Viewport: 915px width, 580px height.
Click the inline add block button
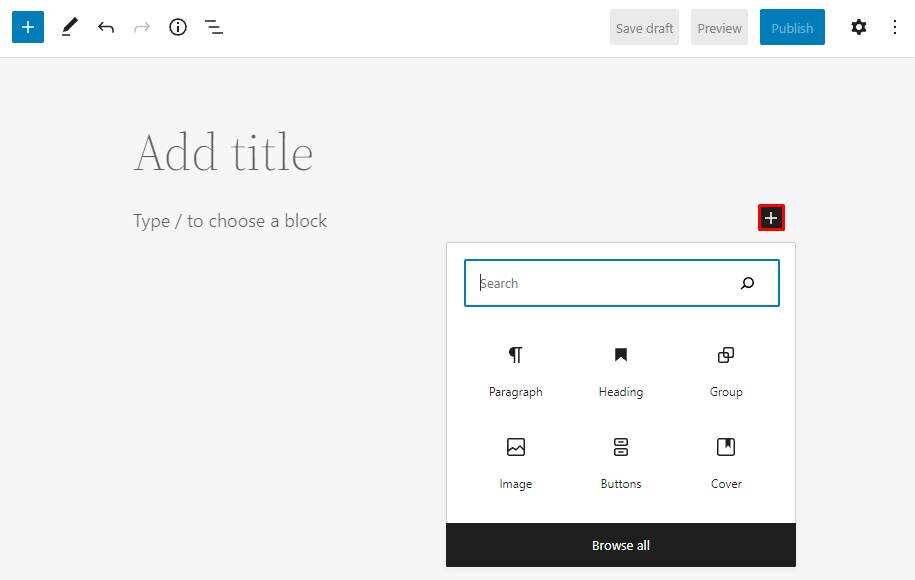tap(771, 218)
